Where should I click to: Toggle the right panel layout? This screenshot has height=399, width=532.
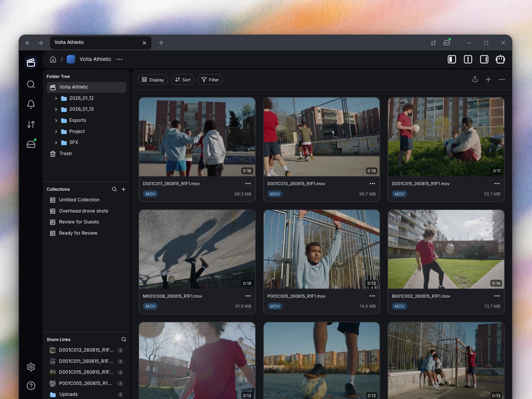point(484,59)
